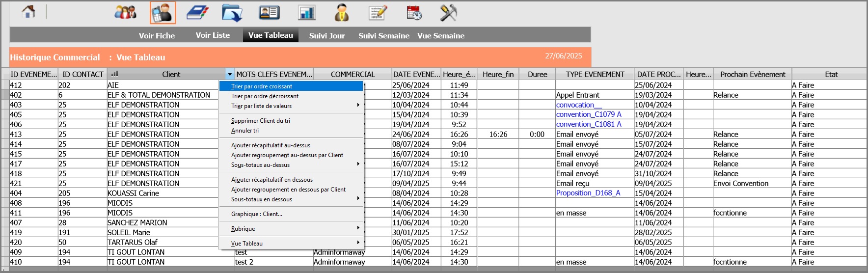Open the contacts group people icon
The image size is (868, 273).
tap(125, 12)
